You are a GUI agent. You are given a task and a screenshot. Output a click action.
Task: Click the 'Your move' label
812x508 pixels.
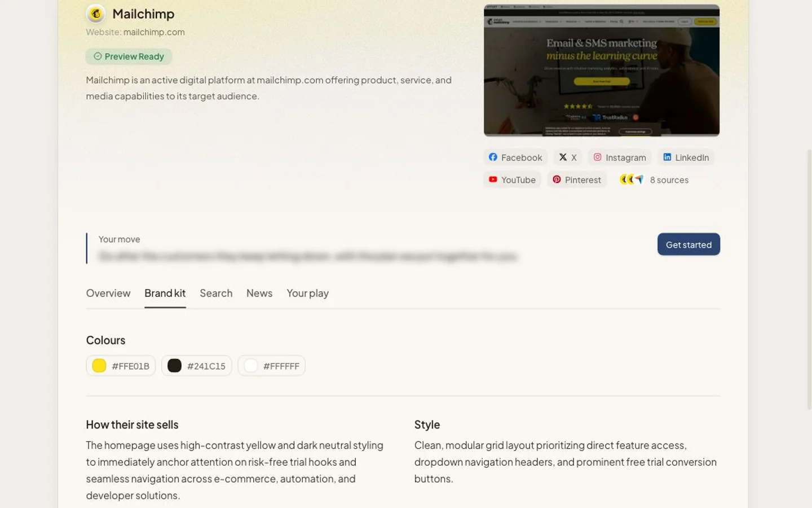pos(119,239)
